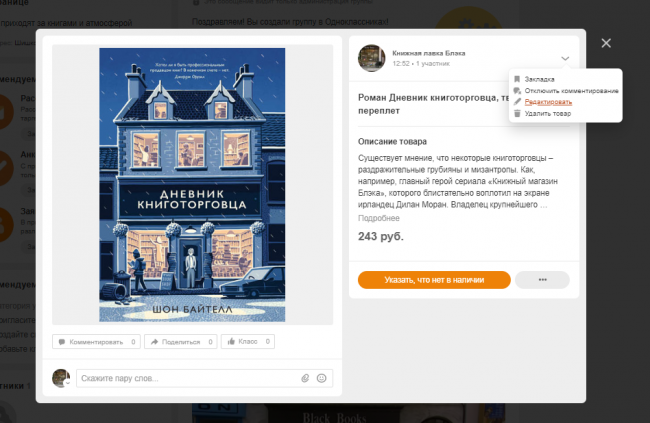650x423 pixels.
Task: Select Редактировать from the menu
Action: (548, 102)
